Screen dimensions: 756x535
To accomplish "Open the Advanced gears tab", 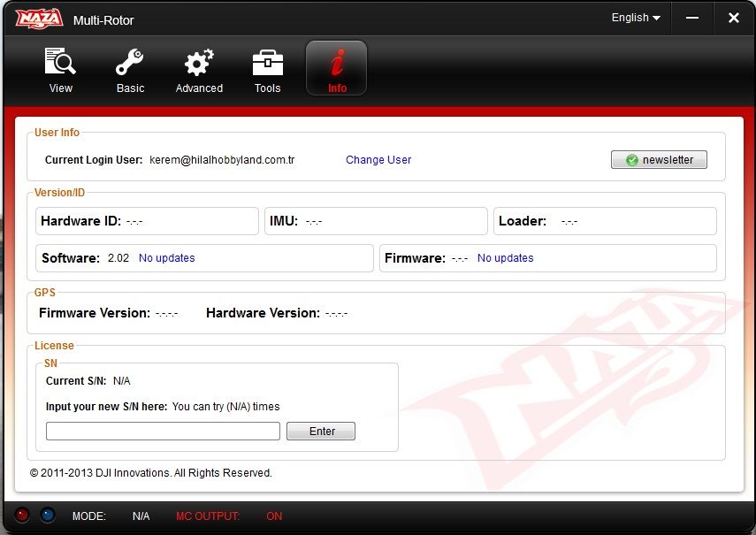I will (199, 71).
